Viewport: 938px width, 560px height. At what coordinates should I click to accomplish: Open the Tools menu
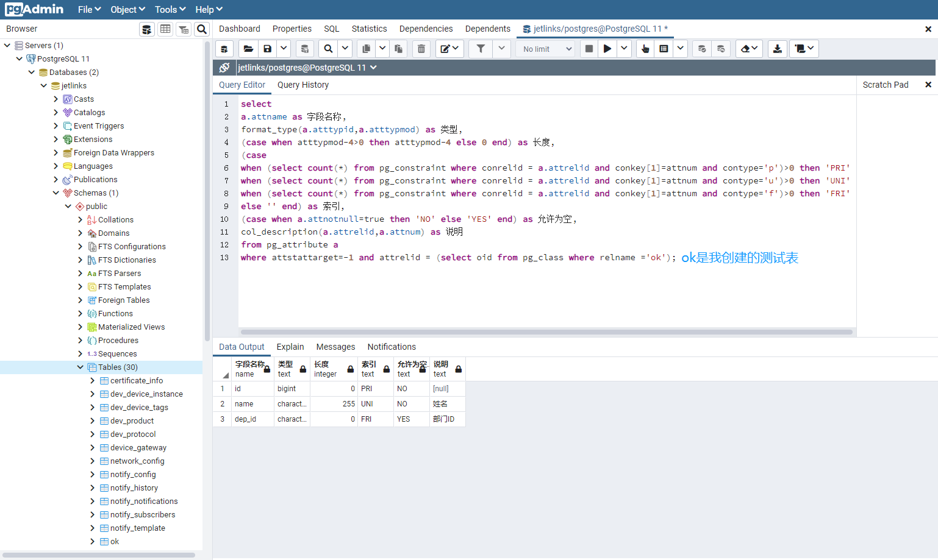(170, 10)
